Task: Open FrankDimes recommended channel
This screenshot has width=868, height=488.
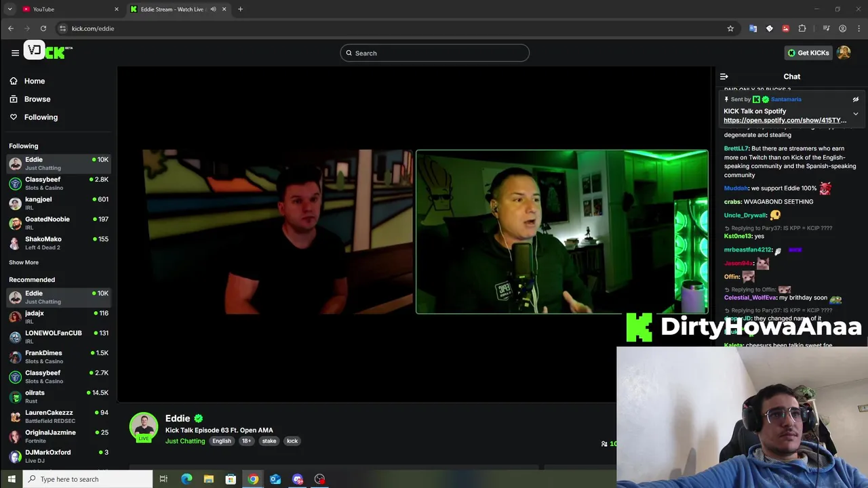Action: pyautogui.click(x=58, y=357)
